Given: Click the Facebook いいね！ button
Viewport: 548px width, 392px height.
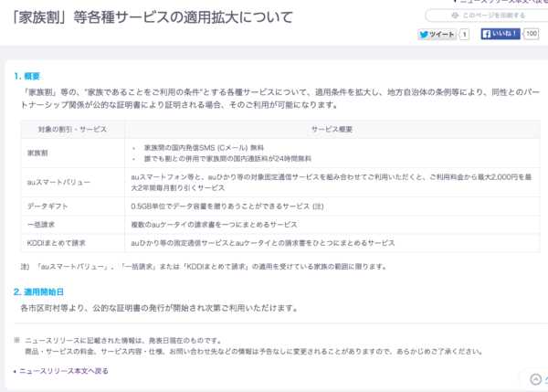Looking at the screenshot, I should (500, 35).
